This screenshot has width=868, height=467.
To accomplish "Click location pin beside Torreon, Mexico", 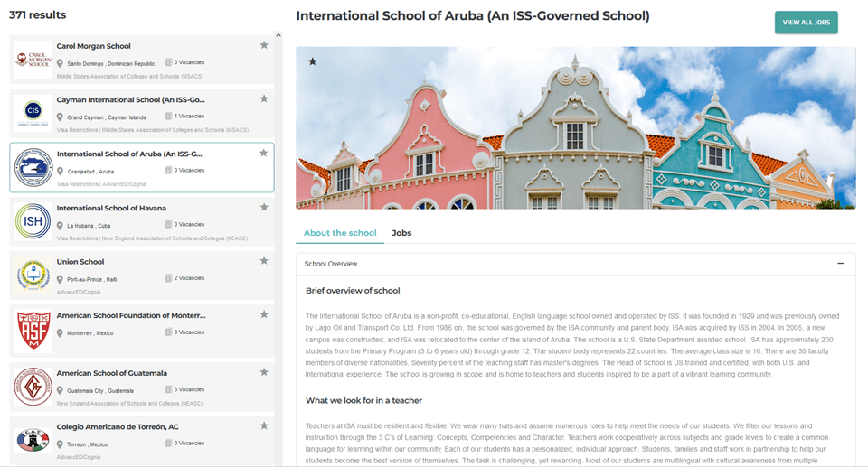I will (x=60, y=444).
